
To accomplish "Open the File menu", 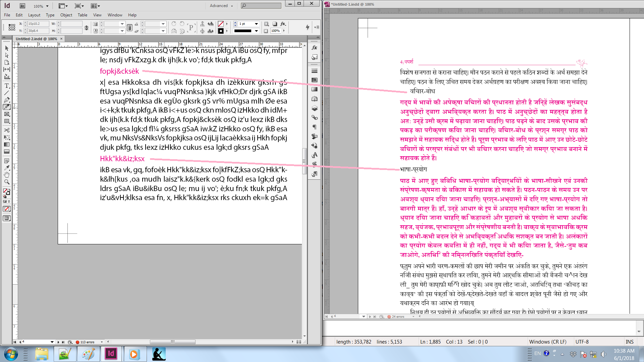I will [x=7, y=15].
